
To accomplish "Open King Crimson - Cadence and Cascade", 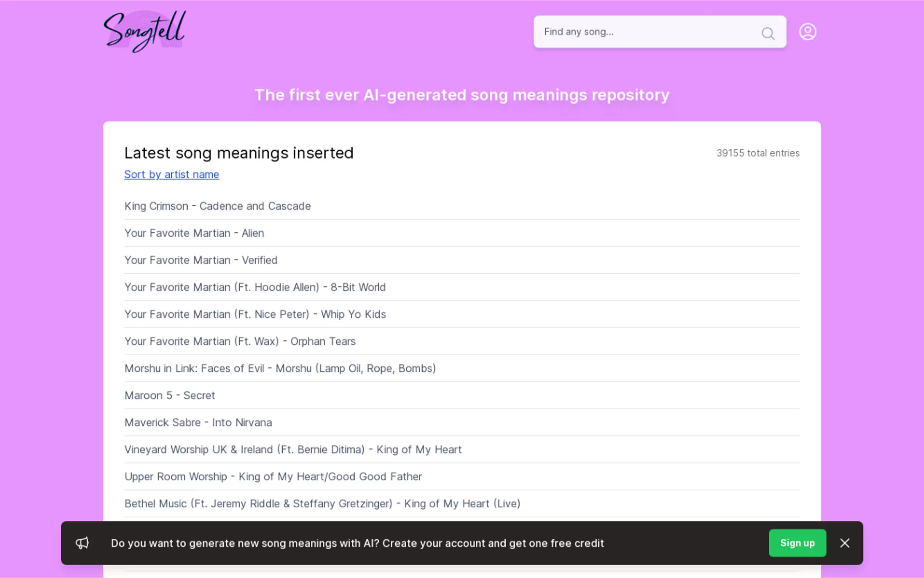I will [x=217, y=206].
